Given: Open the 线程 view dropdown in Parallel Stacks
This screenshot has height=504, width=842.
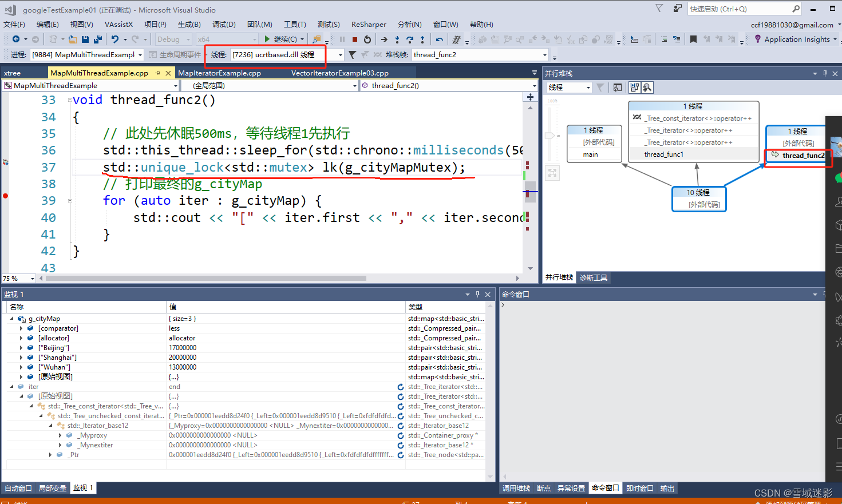Looking at the screenshot, I should coord(569,88).
